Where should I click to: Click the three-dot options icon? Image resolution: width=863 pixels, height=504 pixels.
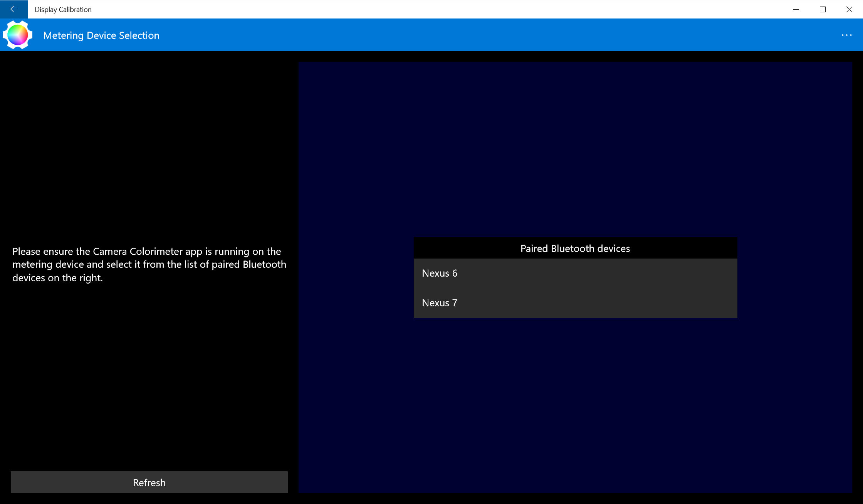(x=847, y=35)
